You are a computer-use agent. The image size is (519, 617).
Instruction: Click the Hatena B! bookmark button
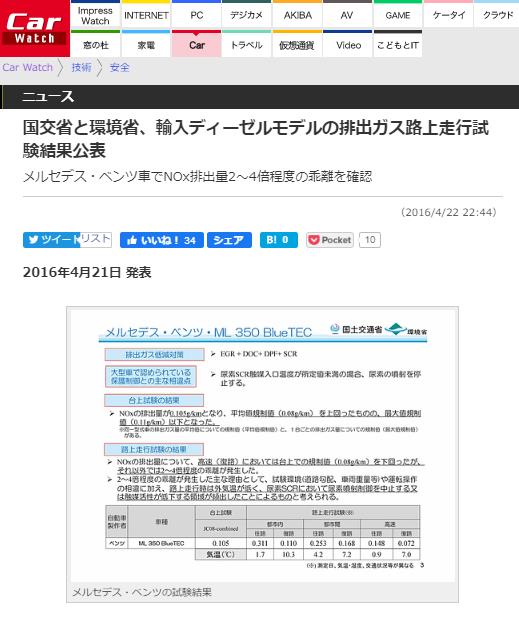pyautogui.click(x=279, y=240)
